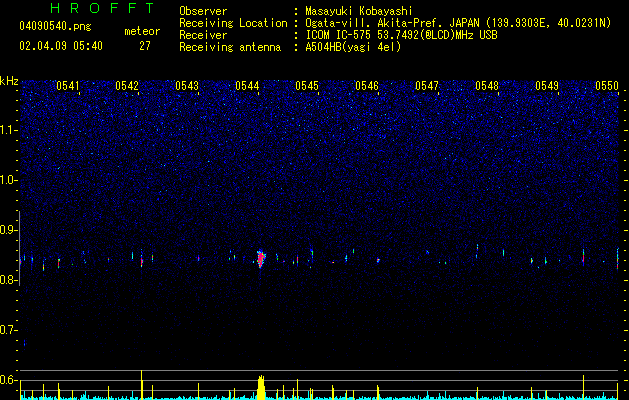This screenshot has width=629, height=400.
Task: Click the wide yellow intensity peak near 0544
Action: point(261,388)
